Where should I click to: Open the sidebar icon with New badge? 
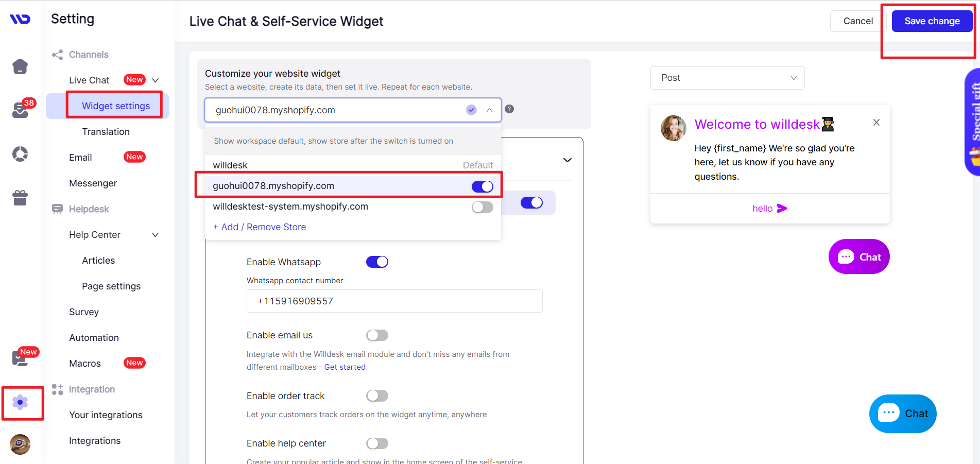(x=20, y=357)
